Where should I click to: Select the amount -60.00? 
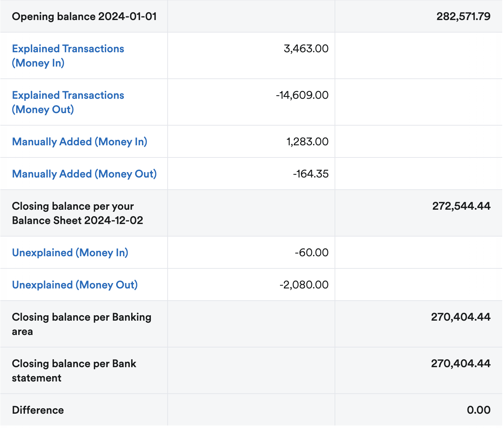click(x=312, y=253)
